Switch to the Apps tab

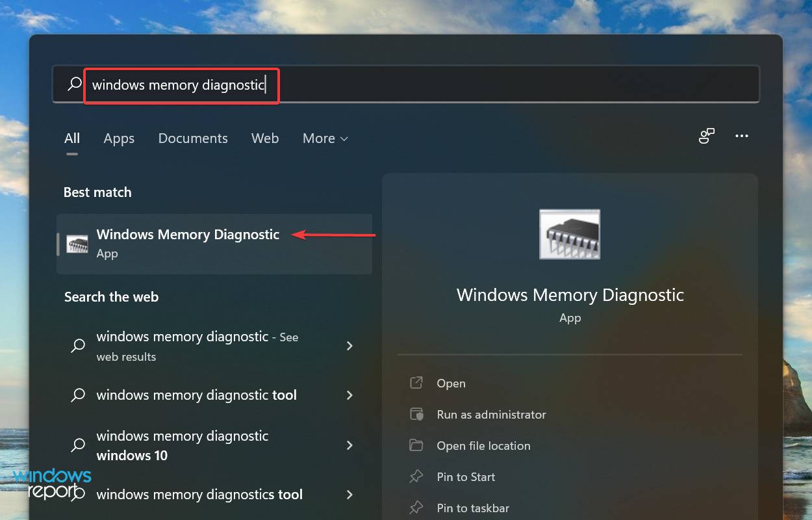point(119,138)
